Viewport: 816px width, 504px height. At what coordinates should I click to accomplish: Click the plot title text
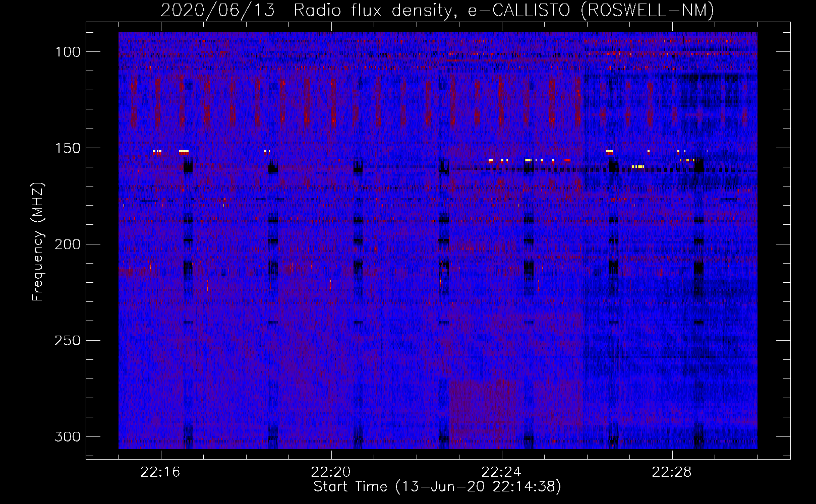pos(437,11)
